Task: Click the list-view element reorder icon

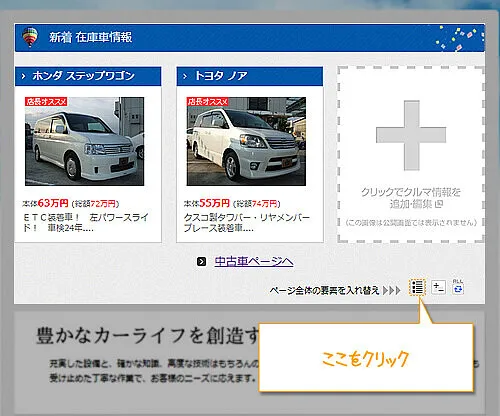Action: point(417,287)
